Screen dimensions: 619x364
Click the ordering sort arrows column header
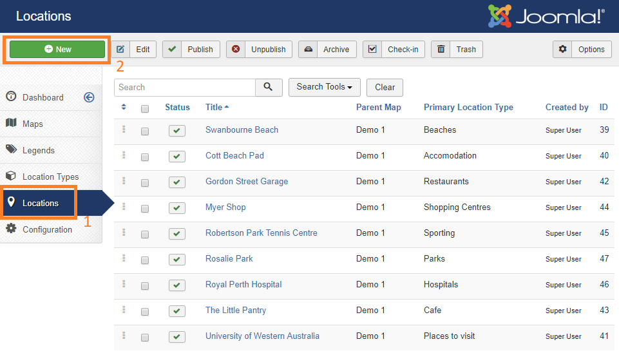tap(124, 107)
